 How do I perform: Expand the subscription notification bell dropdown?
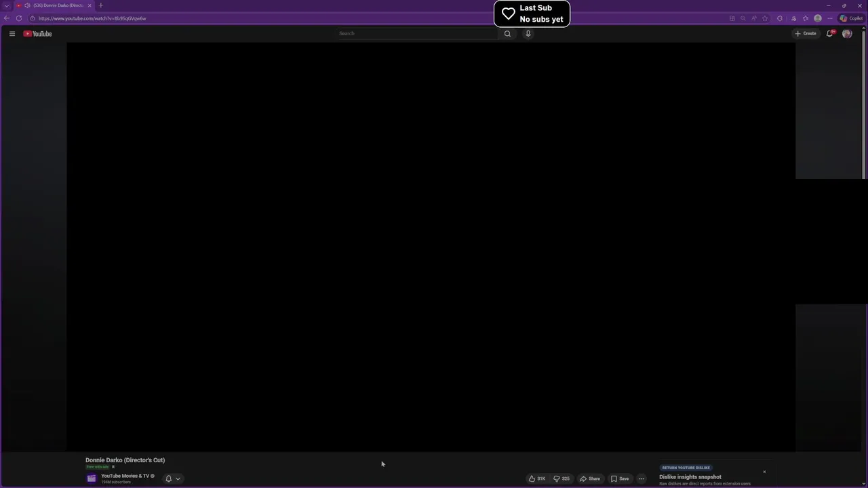173,479
